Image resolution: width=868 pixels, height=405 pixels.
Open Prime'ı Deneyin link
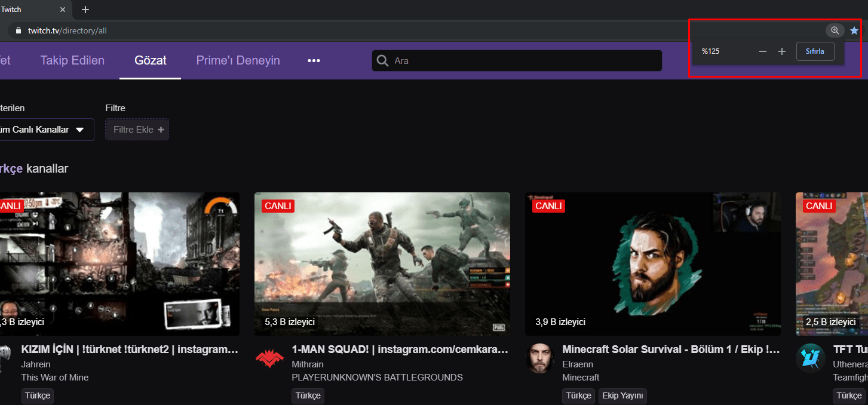tap(238, 60)
